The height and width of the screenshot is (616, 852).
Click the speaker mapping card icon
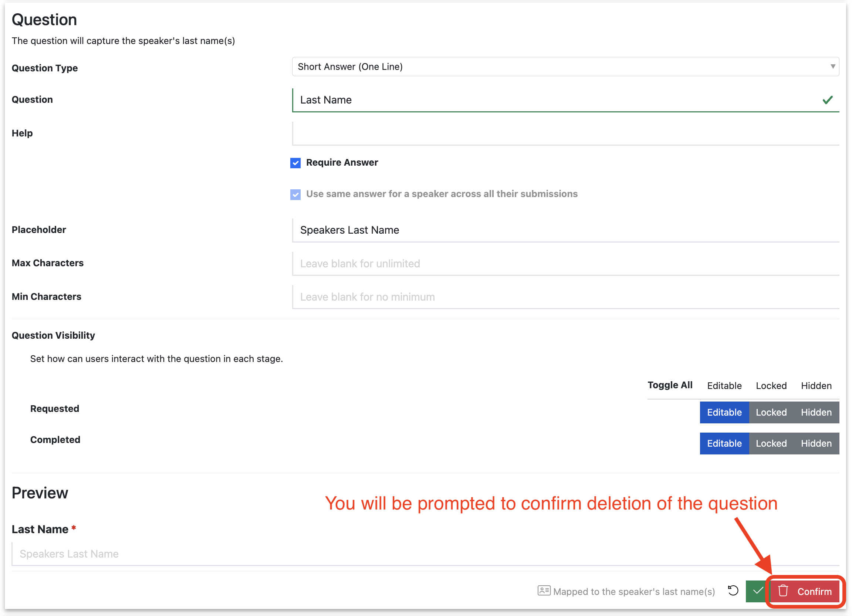[x=544, y=591]
